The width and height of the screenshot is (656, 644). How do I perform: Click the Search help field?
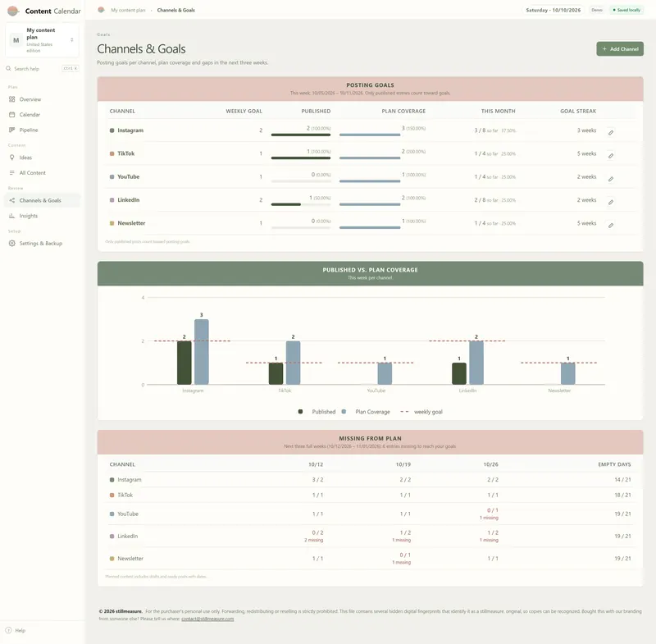click(43, 69)
